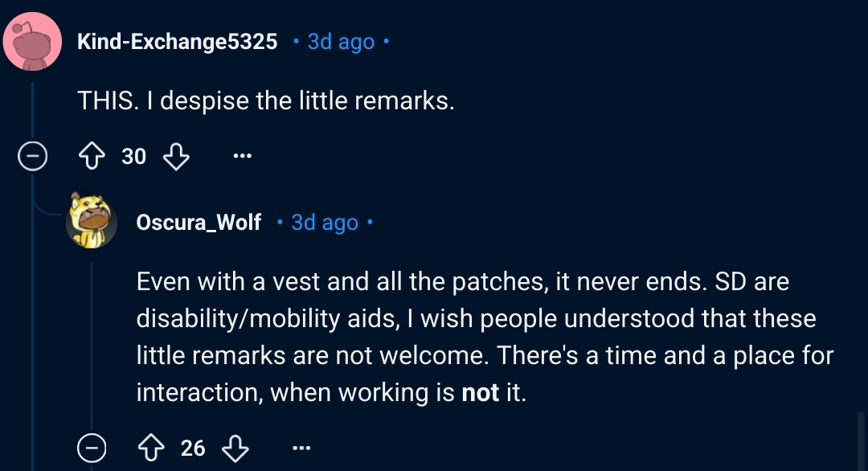Open more options menu for Oscura_Wolf's reply
The width and height of the screenshot is (868, 471).
tap(299, 448)
